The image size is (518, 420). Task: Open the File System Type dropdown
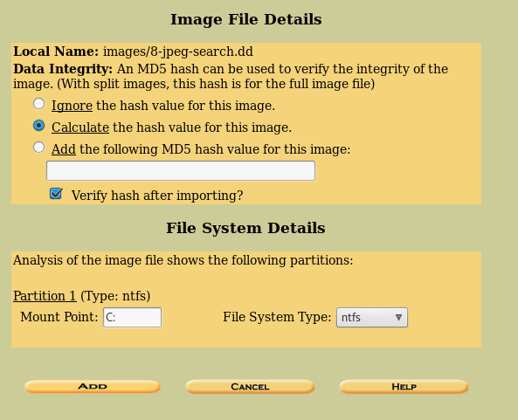(x=372, y=317)
